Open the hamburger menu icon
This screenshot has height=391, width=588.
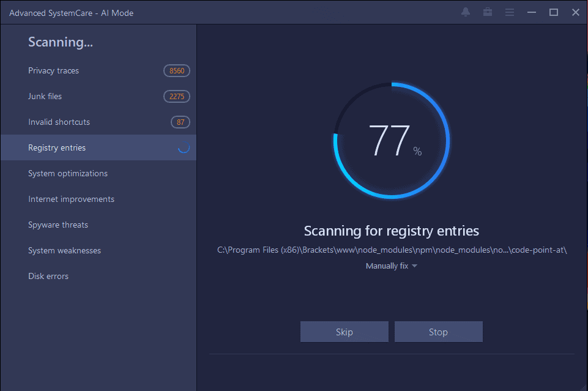tap(510, 12)
